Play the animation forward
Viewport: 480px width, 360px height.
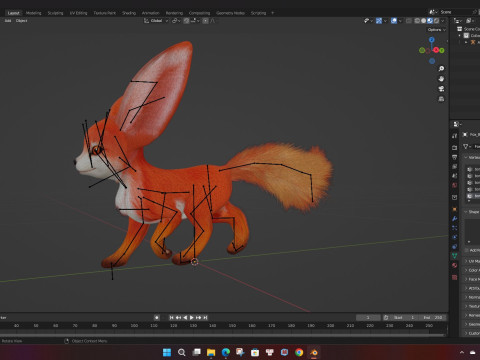click(x=192, y=317)
